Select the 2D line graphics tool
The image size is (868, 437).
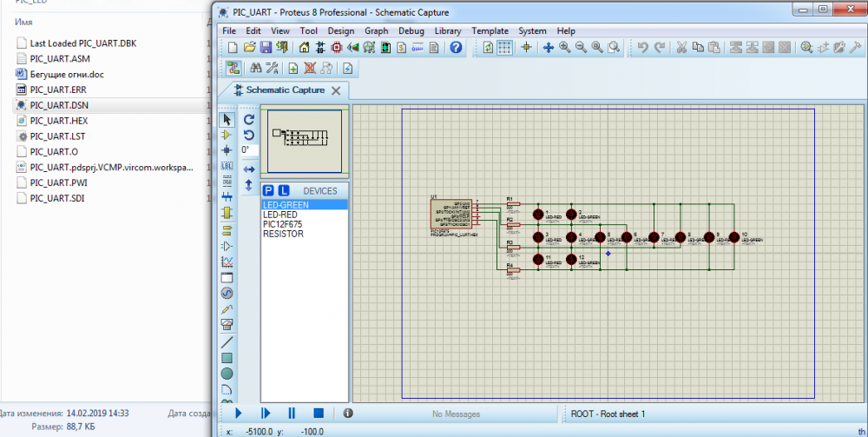227,341
